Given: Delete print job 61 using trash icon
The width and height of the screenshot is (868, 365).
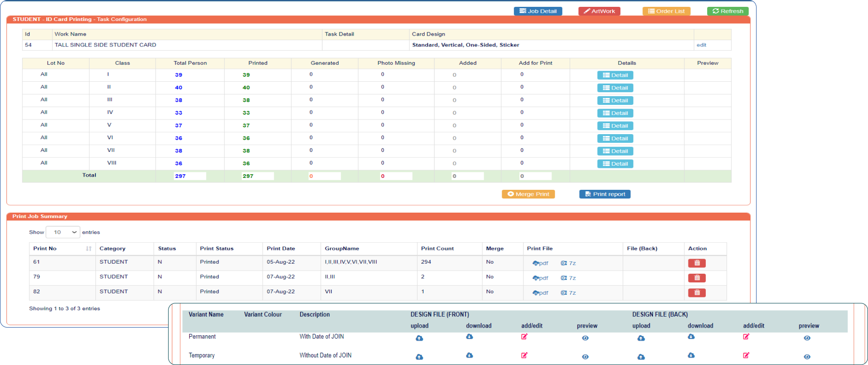Looking at the screenshot, I should (697, 263).
